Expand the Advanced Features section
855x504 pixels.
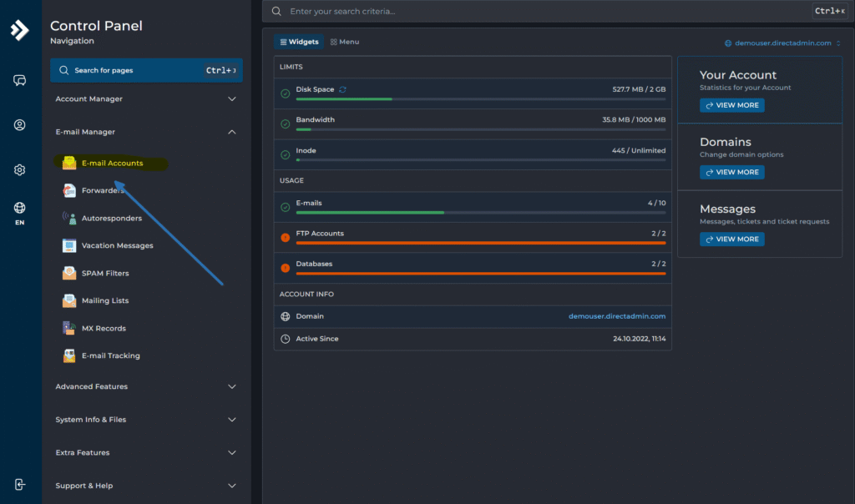[x=231, y=387]
